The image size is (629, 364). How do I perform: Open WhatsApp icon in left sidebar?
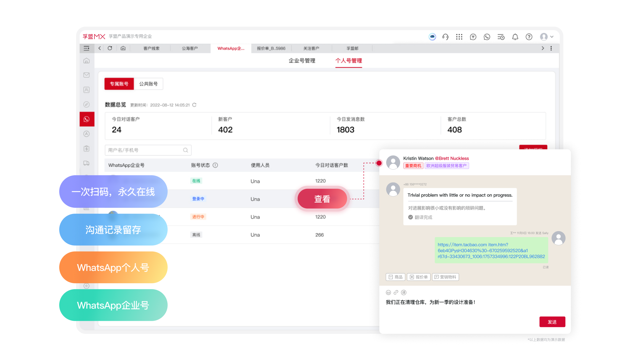tap(86, 119)
